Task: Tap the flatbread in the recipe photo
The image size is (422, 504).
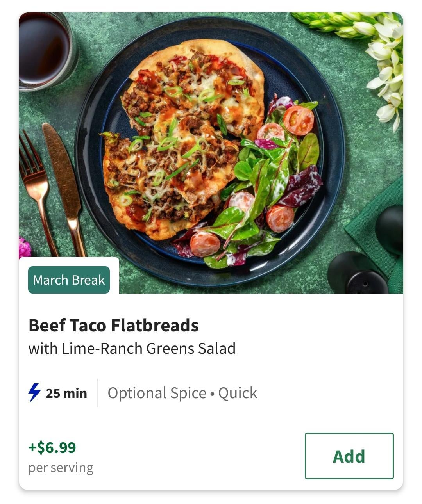Action: click(x=176, y=137)
